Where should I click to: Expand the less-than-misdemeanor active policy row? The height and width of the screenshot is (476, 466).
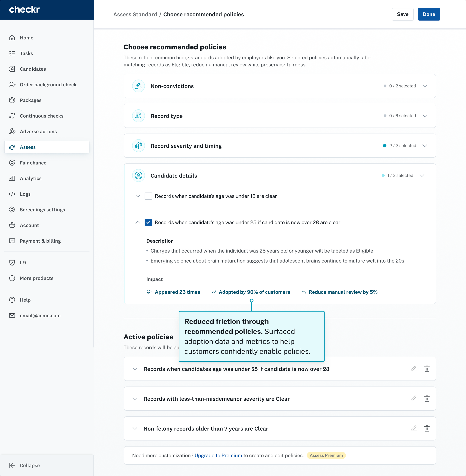click(x=135, y=399)
